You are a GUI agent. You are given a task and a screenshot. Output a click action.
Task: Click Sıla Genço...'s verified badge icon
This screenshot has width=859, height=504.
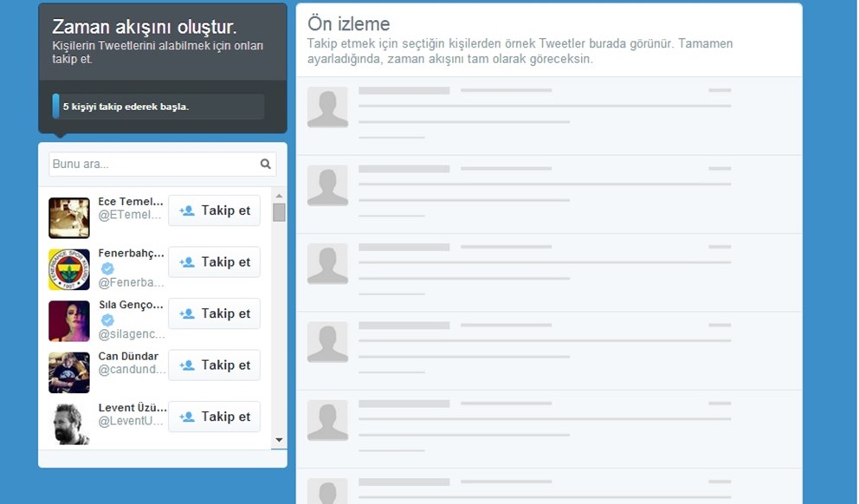click(x=107, y=320)
